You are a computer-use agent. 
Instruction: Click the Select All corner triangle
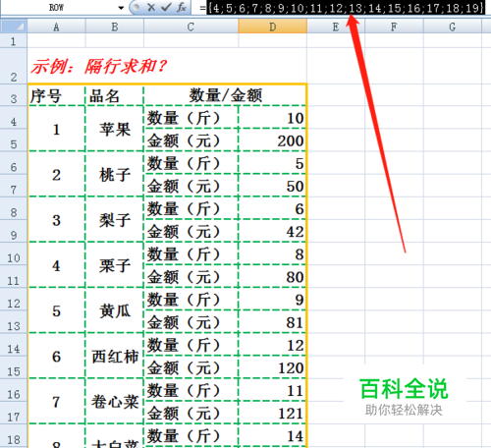click(x=14, y=27)
